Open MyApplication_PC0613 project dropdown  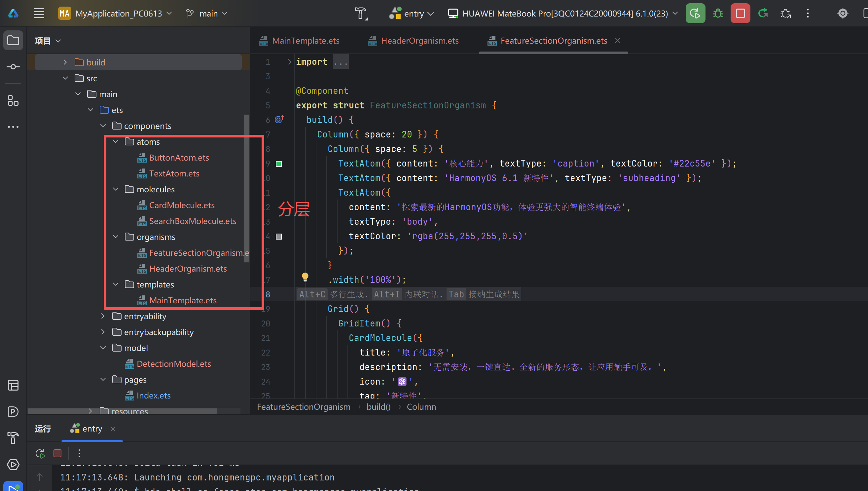coord(115,14)
